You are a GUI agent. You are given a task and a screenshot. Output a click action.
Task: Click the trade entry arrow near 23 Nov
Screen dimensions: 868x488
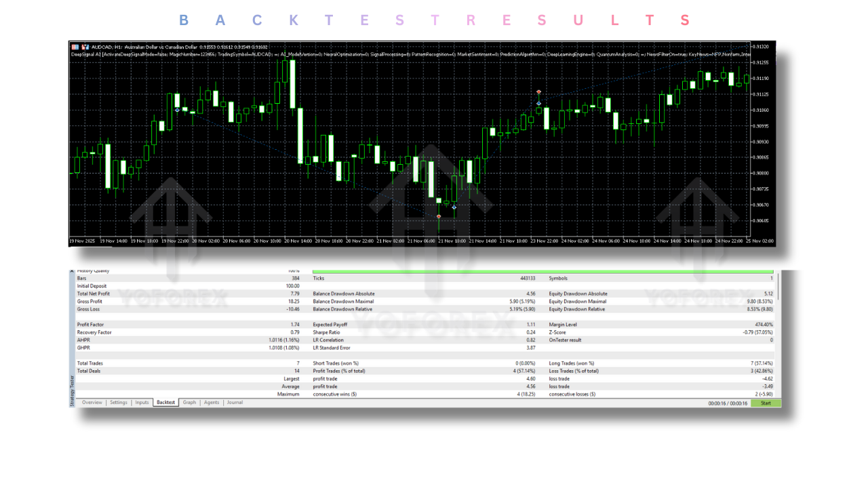pos(539,102)
